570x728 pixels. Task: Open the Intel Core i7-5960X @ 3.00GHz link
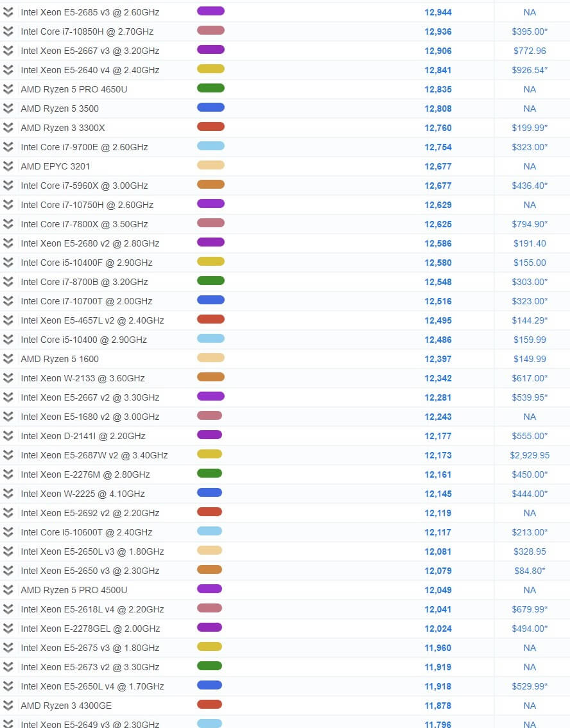point(85,186)
